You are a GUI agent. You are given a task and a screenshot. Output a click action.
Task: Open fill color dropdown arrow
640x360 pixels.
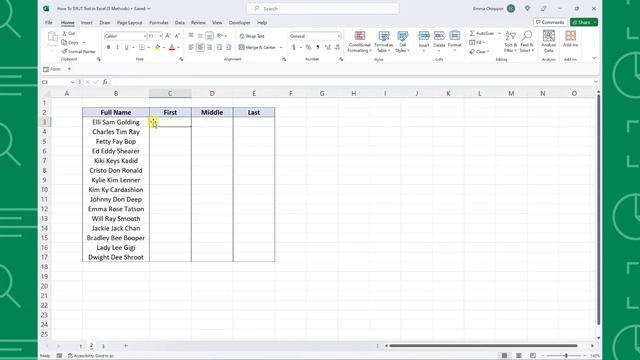164,47
